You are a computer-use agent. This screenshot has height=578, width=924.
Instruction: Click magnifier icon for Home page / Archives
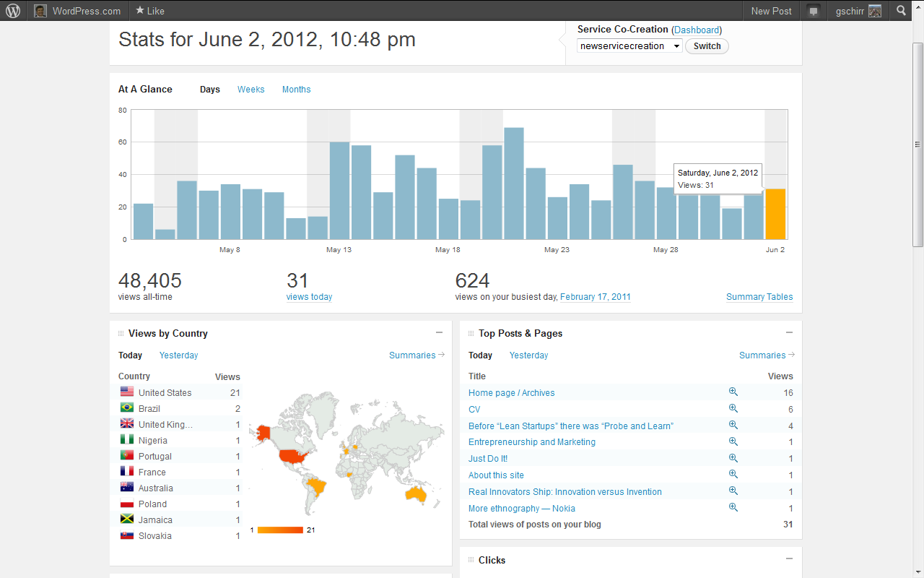click(x=733, y=392)
